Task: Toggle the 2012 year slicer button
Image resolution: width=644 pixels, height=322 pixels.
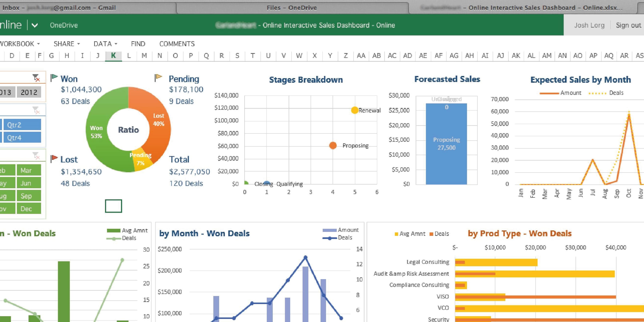Action: [29, 92]
